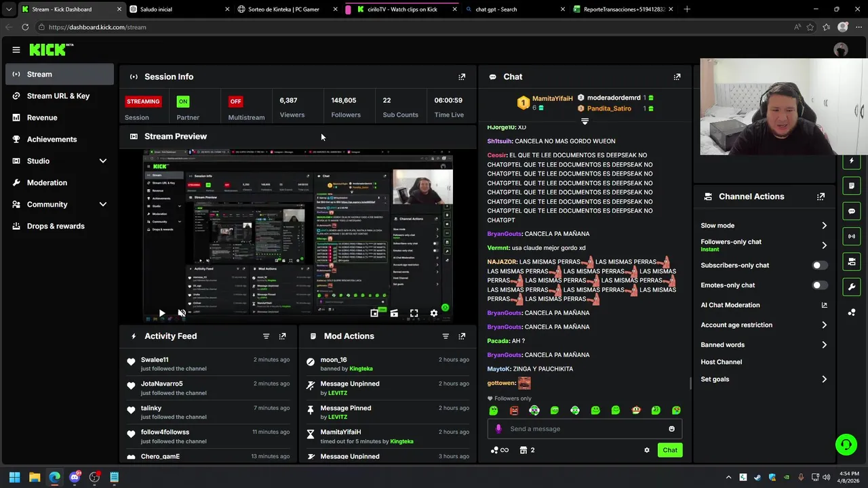Click username Swalee11 in Activity Feed

click(x=155, y=360)
